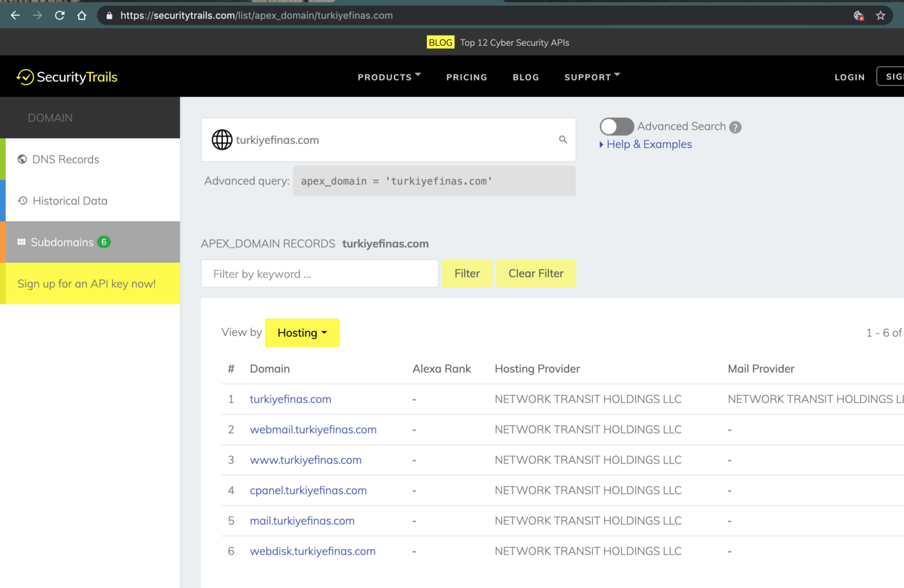The height and width of the screenshot is (588, 904).
Task: Click the browser forward arrow
Action: 37,15
